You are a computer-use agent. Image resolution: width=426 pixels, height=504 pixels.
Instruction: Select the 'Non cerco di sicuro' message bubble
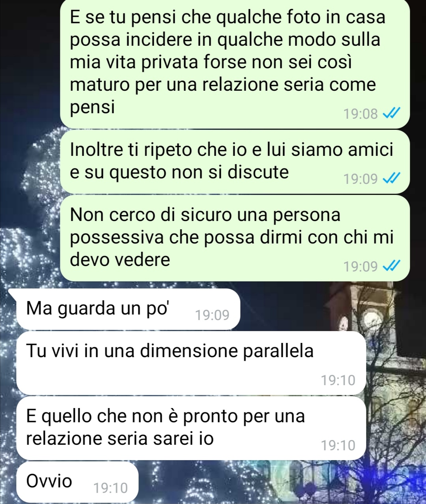click(x=235, y=238)
